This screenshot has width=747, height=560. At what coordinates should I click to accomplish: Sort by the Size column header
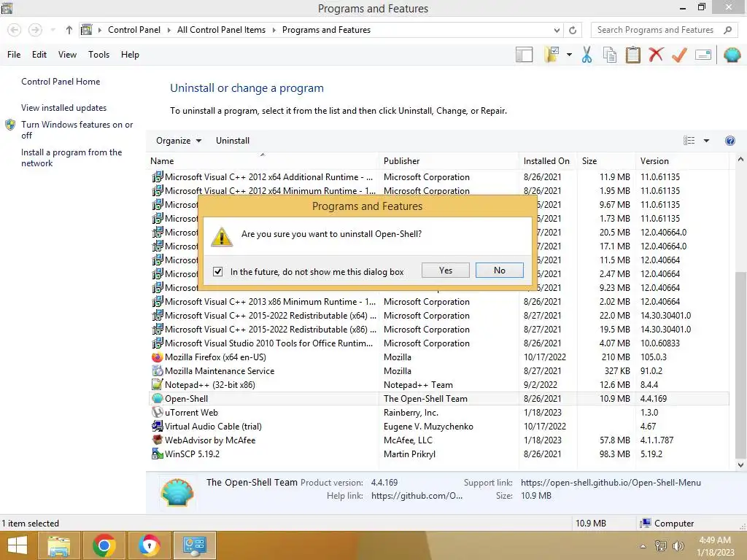pos(606,161)
